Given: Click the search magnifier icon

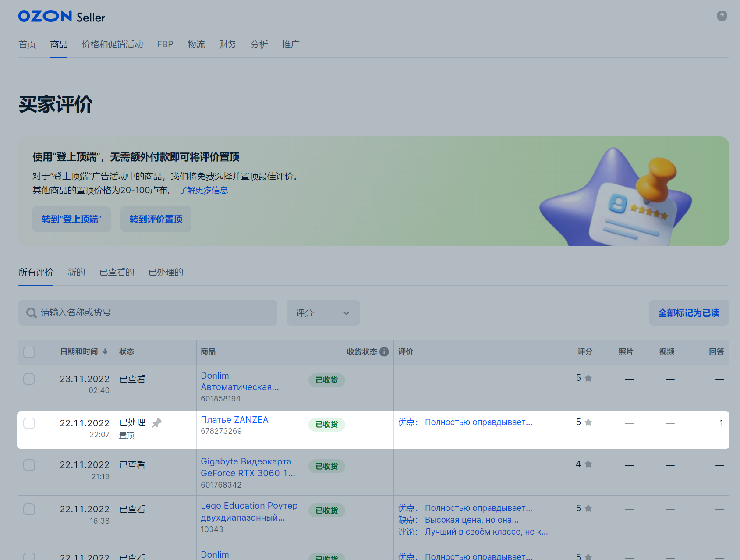Looking at the screenshot, I should tap(32, 313).
